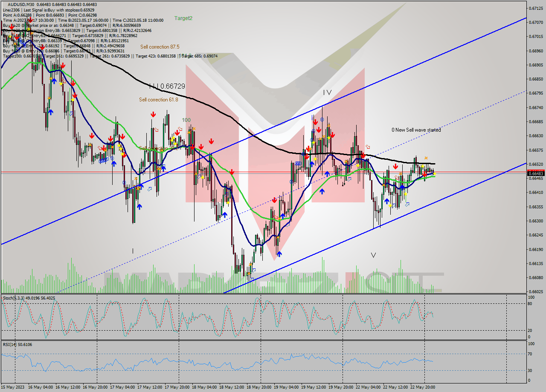
Task: Click the '16 May 12:00' time label
Action: pos(68,387)
